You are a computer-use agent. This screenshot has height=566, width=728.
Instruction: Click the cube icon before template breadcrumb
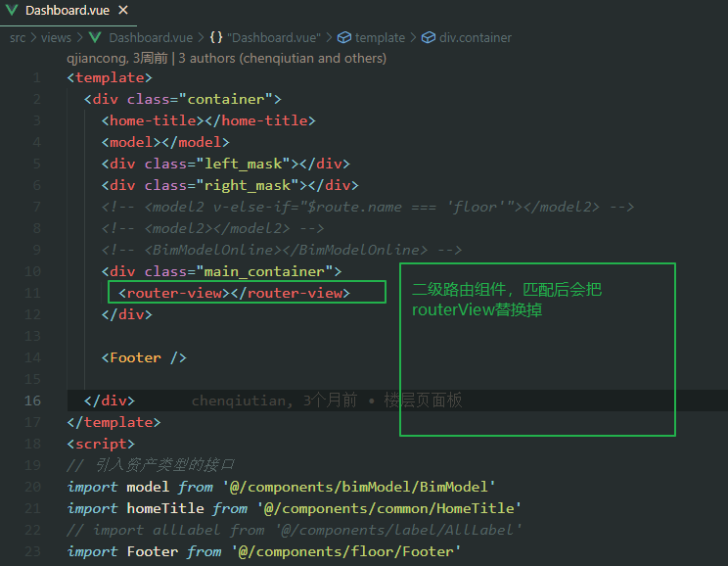click(x=344, y=37)
